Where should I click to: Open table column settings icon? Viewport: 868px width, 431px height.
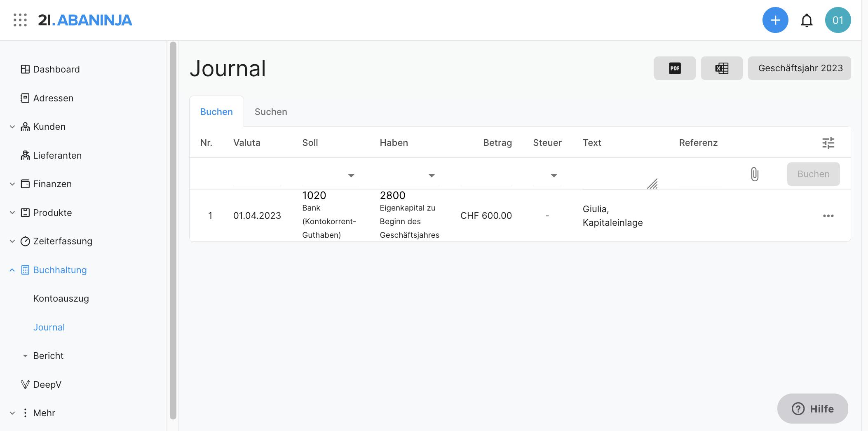828,143
